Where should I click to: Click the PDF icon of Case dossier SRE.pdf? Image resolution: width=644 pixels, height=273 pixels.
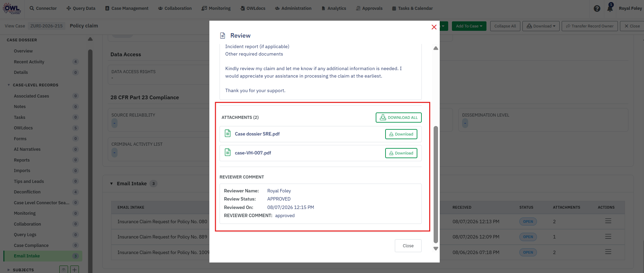[228, 133]
